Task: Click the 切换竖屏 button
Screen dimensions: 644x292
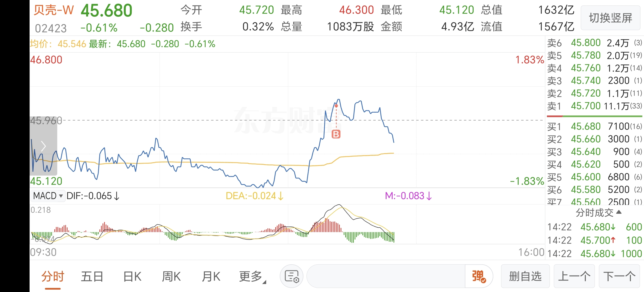Action: pos(610,18)
